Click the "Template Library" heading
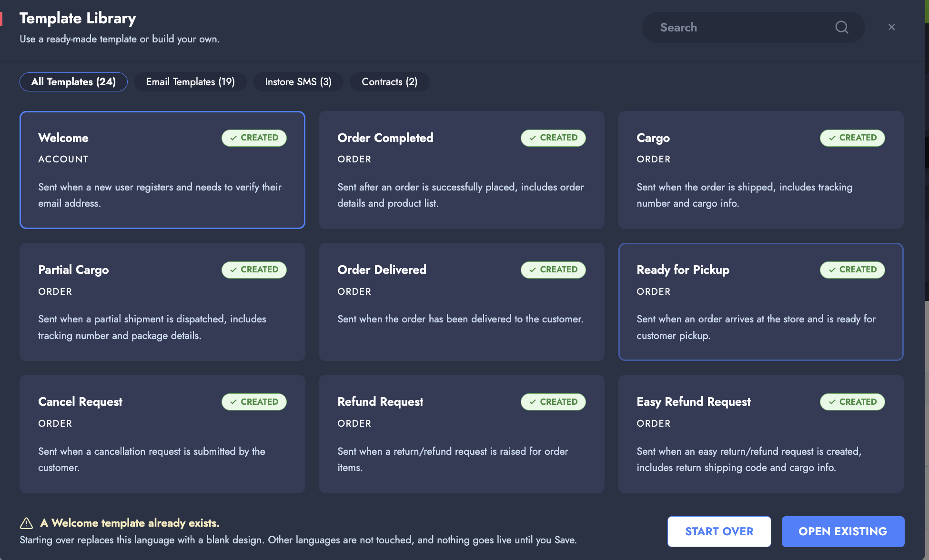Viewport: 929px width, 560px height. click(x=78, y=18)
